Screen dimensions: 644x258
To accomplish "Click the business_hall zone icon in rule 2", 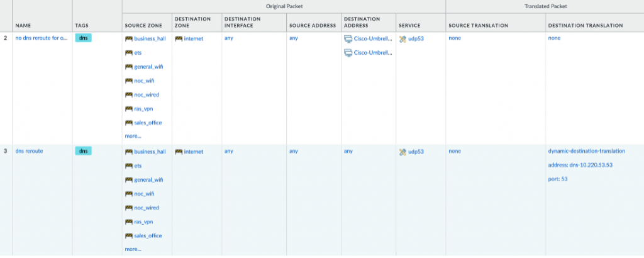I will pos(129,38).
